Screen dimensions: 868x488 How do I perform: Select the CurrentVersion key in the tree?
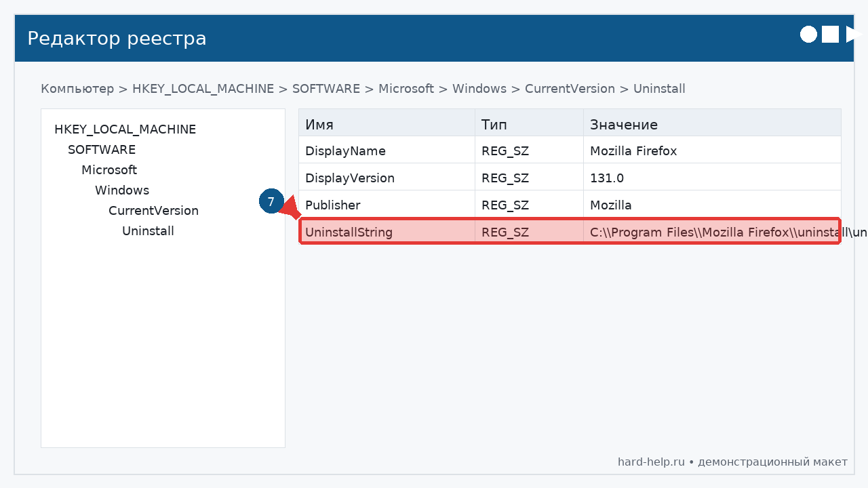tap(153, 210)
